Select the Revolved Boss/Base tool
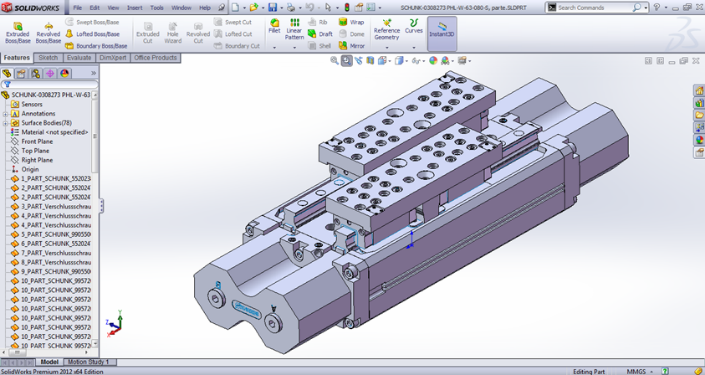Viewport: 705px width, 375px height. (48, 33)
